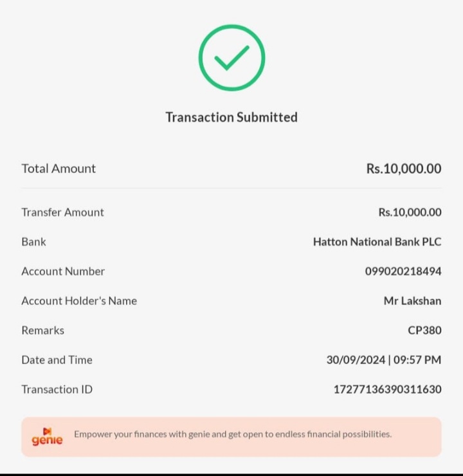Click the Remarks label

43,330
